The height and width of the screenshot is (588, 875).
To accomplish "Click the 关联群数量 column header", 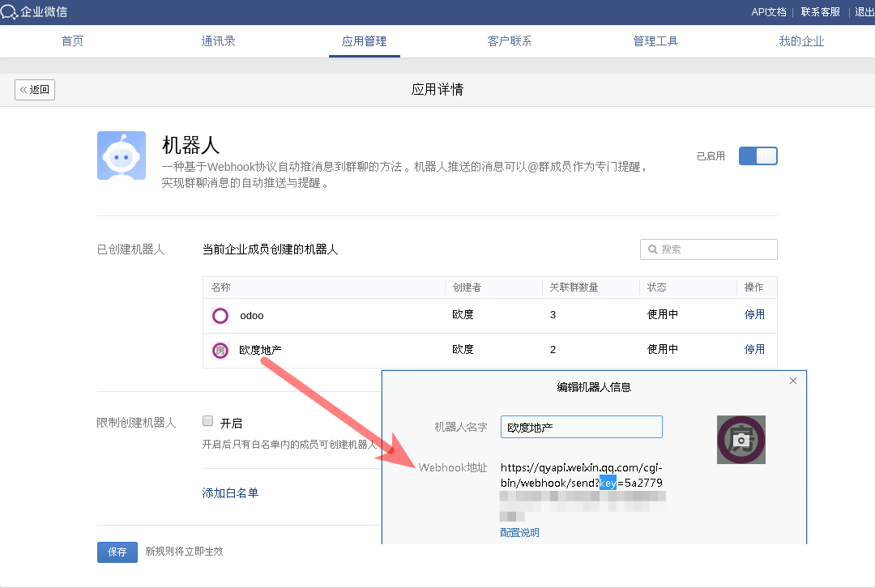I will tap(574, 288).
